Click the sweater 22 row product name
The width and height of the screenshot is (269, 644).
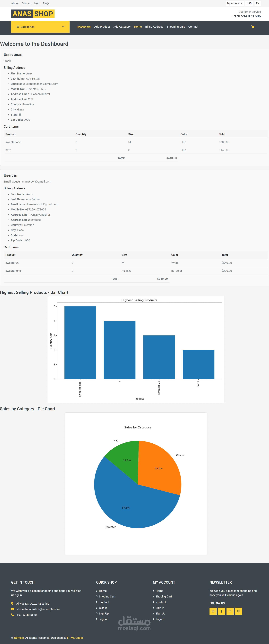[x=12, y=263]
